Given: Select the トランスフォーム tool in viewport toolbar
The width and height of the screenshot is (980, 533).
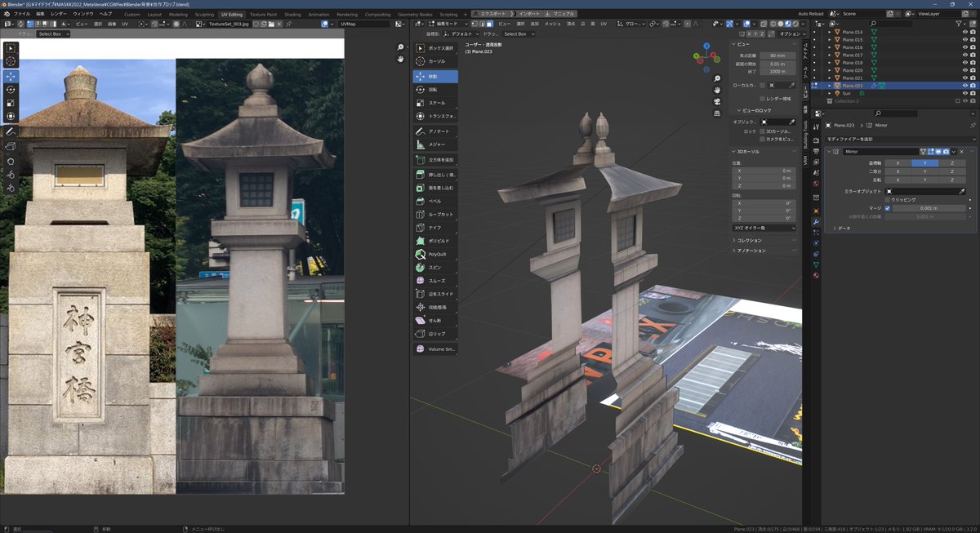Looking at the screenshot, I should (x=435, y=116).
